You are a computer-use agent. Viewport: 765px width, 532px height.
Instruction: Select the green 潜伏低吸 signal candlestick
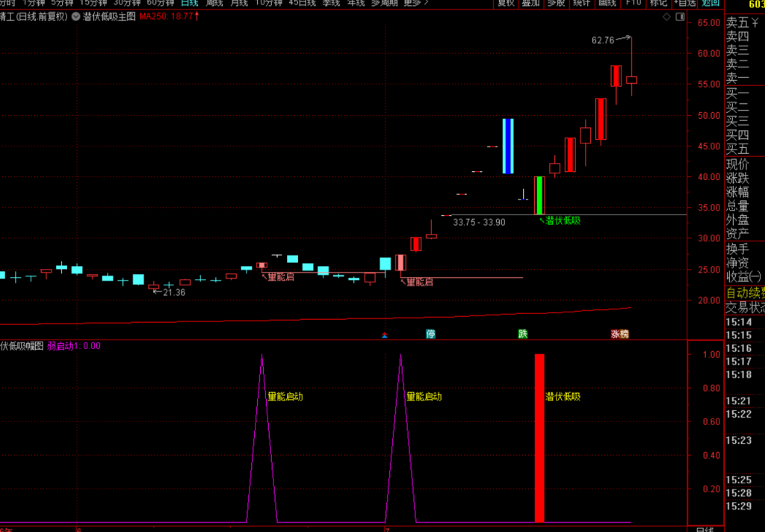pyautogui.click(x=539, y=195)
